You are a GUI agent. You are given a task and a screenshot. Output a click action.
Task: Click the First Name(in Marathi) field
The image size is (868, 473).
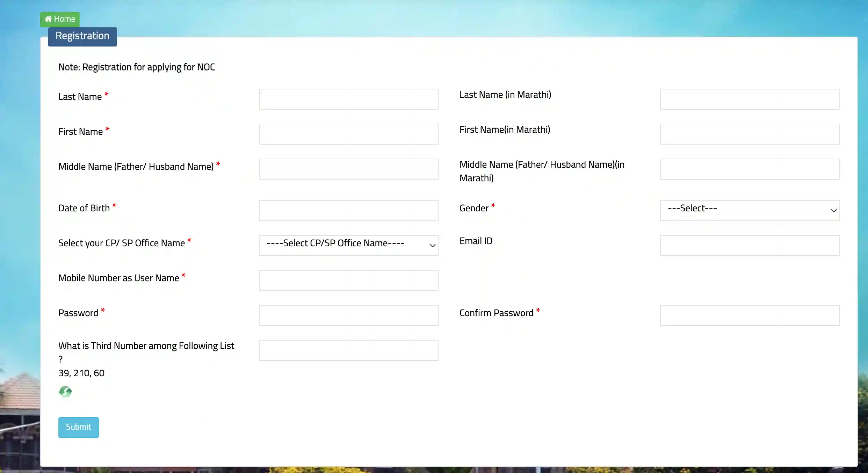pos(750,134)
